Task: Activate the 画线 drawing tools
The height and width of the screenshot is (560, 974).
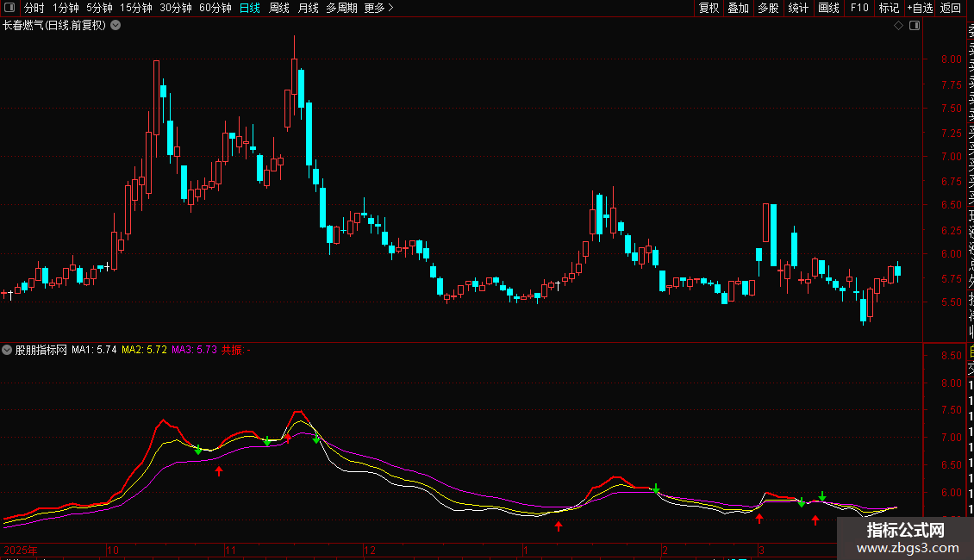Action: 828,8
